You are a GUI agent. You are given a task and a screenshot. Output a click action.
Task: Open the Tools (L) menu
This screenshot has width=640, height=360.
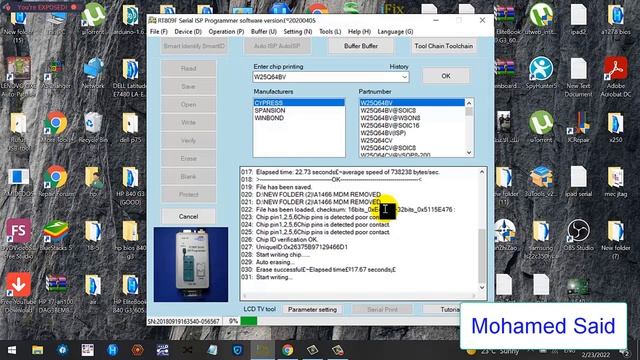[330, 31]
